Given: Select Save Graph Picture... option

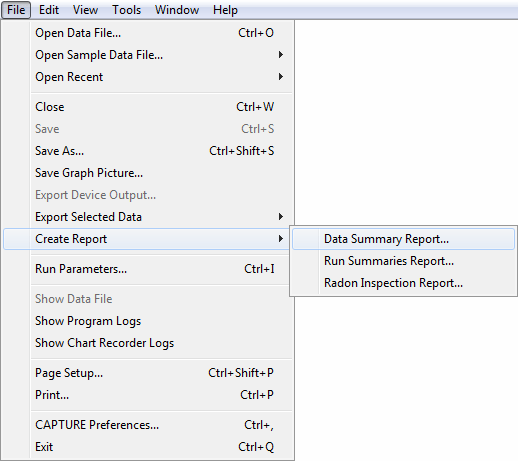Looking at the screenshot, I should coord(148,173).
